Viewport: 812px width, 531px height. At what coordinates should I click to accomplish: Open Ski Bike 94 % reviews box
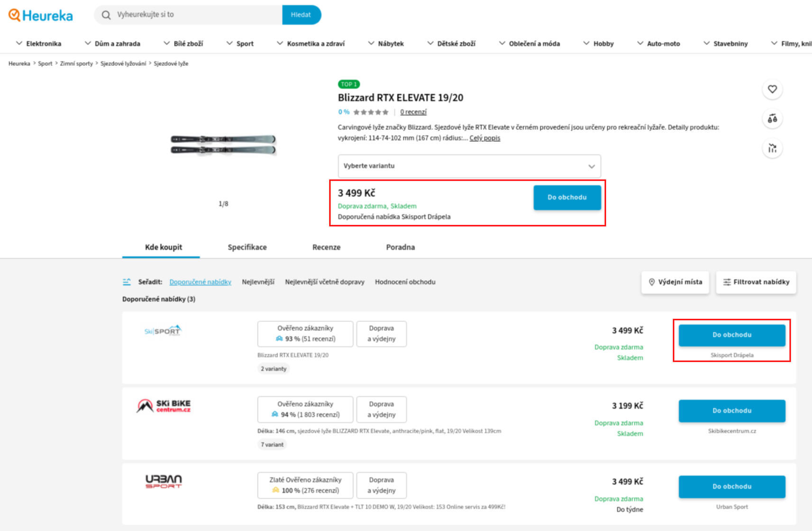[x=305, y=409]
